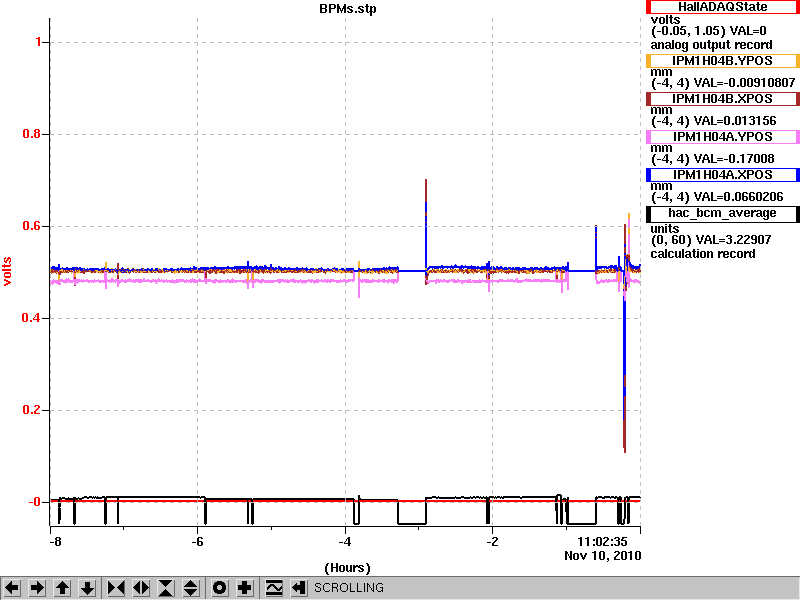Select the hac_bcm_average legend entry
Screen dimensions: 800x600
point(722,214)
